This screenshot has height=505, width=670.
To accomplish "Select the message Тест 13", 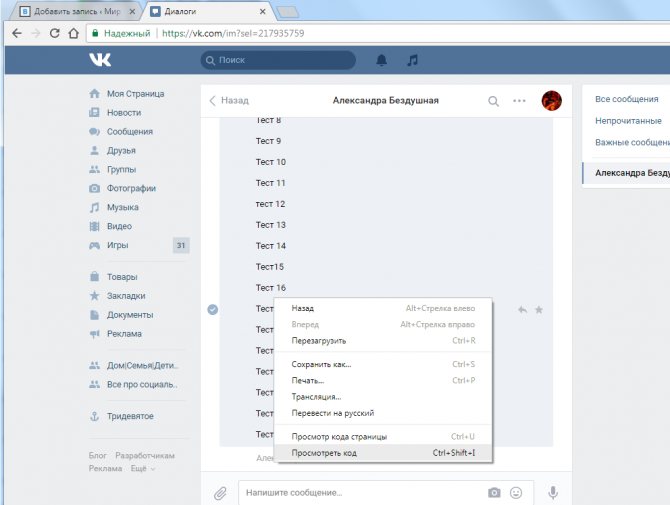I will [270, 225].
